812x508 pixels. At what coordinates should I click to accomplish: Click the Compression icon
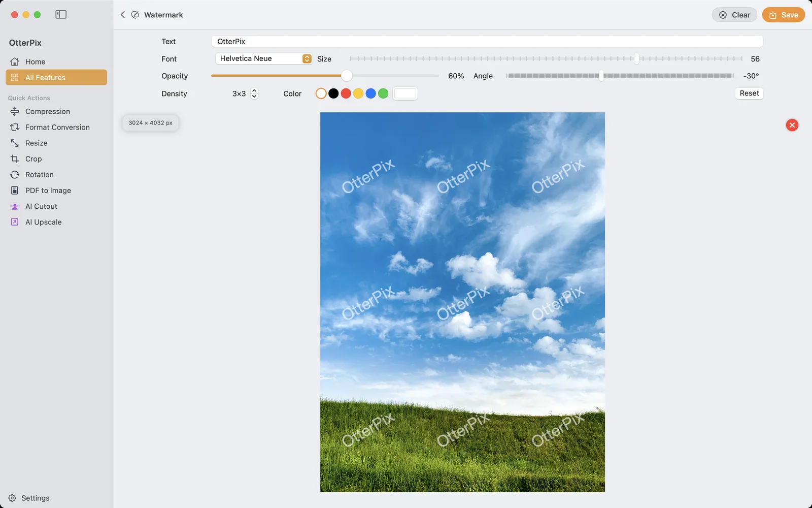point(15,111)
